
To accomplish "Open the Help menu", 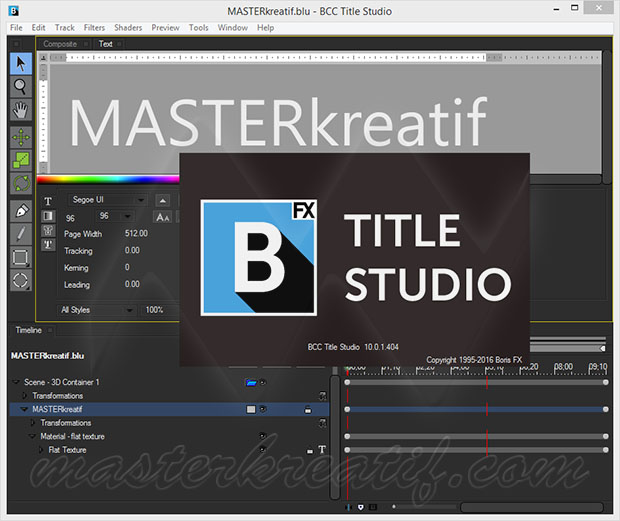I will click(265, 28).
